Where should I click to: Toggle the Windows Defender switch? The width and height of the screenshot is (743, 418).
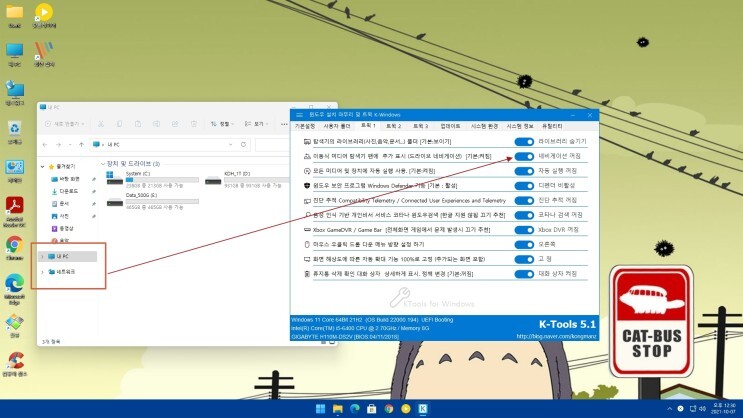tap(524, 186)
